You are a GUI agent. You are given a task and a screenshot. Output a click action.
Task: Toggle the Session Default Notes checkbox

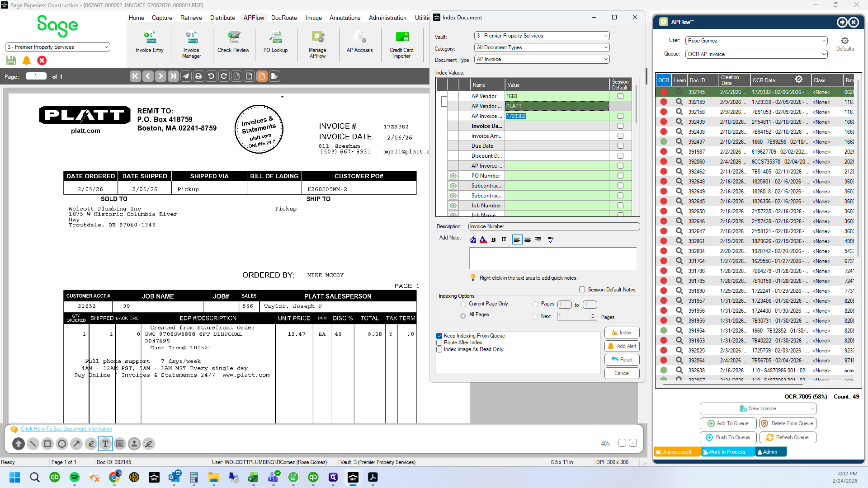[x=582, y=290]
